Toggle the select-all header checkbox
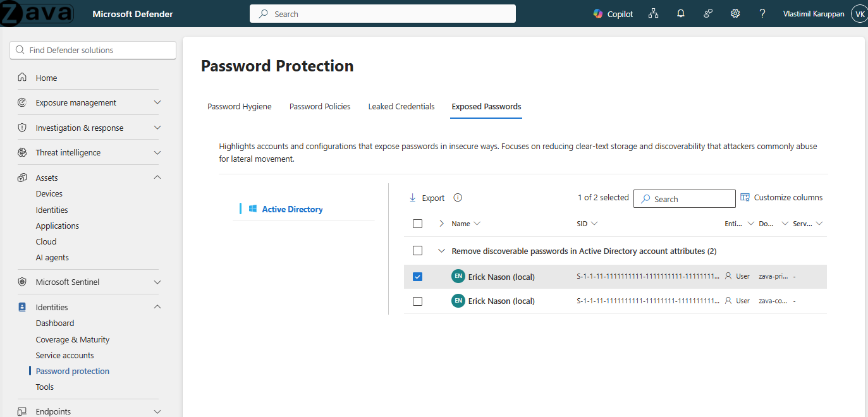868x417 pixels. tap(417, 224)
